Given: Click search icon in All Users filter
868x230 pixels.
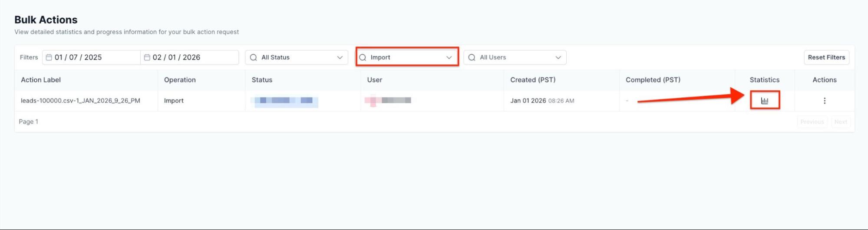Looking at the screenshot, I should point(472,57).
